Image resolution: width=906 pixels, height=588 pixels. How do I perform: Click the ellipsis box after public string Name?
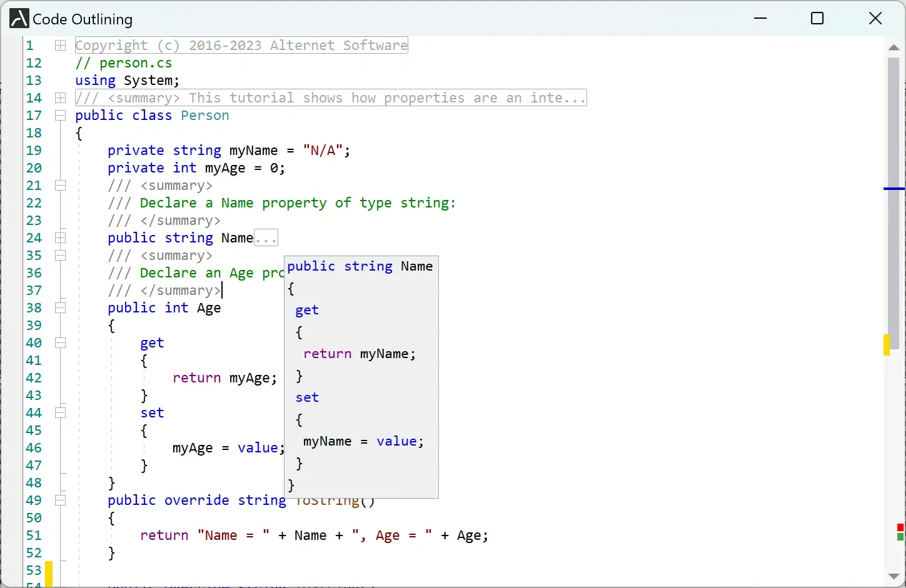266,237
